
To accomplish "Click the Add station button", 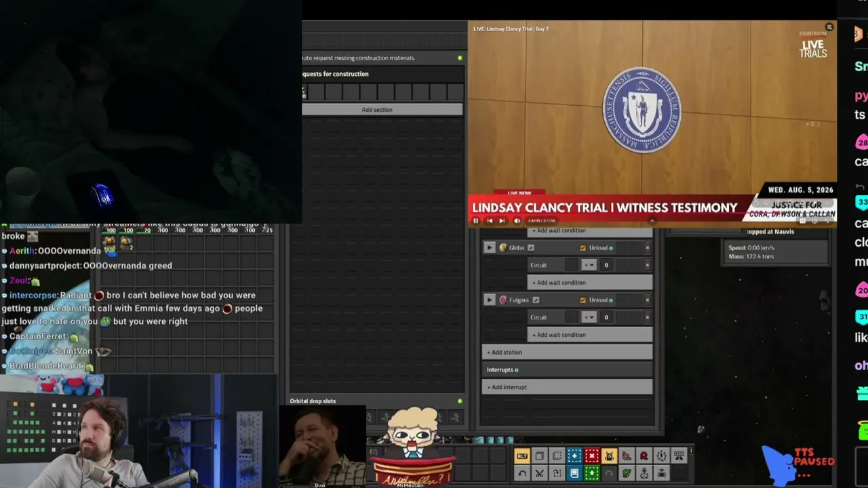I will pyautogui.click(x=568, y=352).
